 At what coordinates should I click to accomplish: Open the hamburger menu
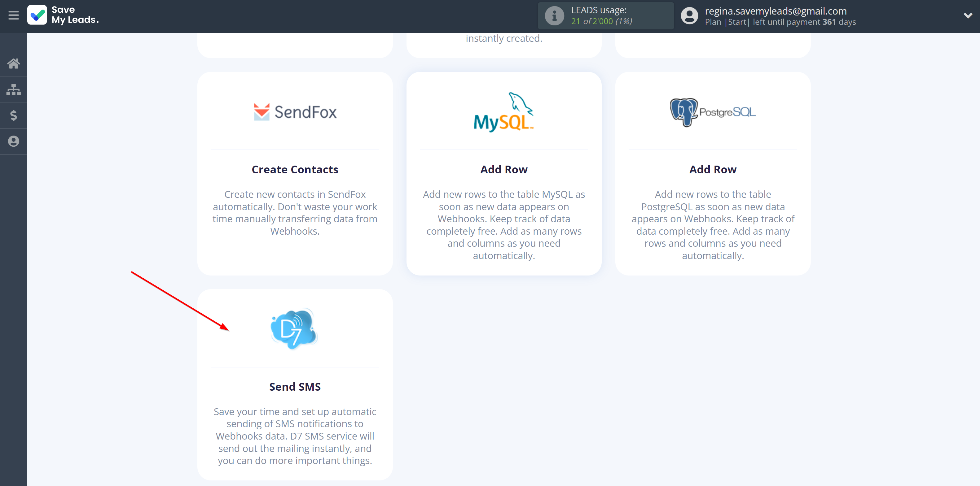click(x=13, y=15)
